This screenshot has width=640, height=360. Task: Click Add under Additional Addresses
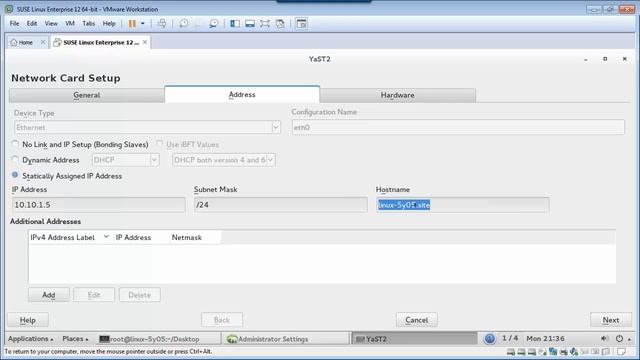point(49,295)
